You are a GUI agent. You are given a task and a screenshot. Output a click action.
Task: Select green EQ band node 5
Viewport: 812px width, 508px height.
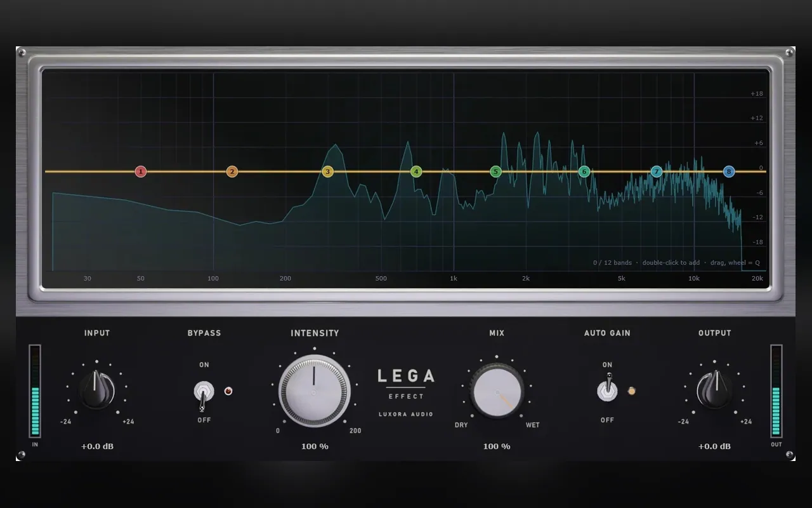(x=496, y=171)
